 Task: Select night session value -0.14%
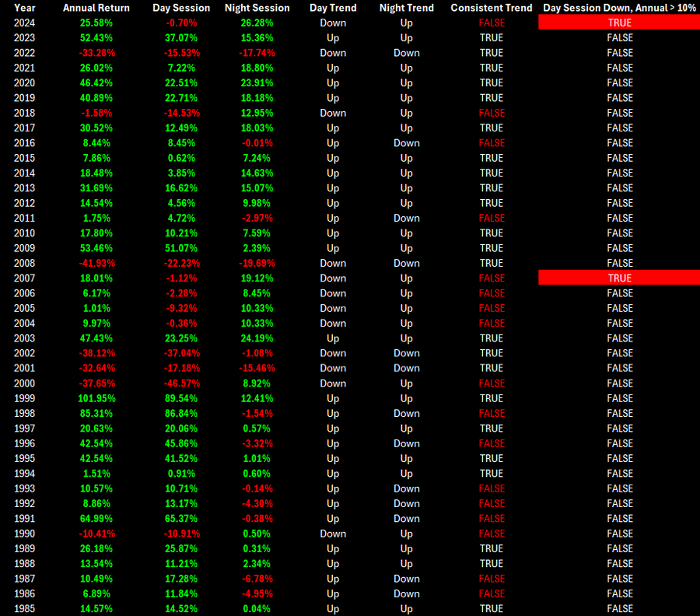[257, 488]
